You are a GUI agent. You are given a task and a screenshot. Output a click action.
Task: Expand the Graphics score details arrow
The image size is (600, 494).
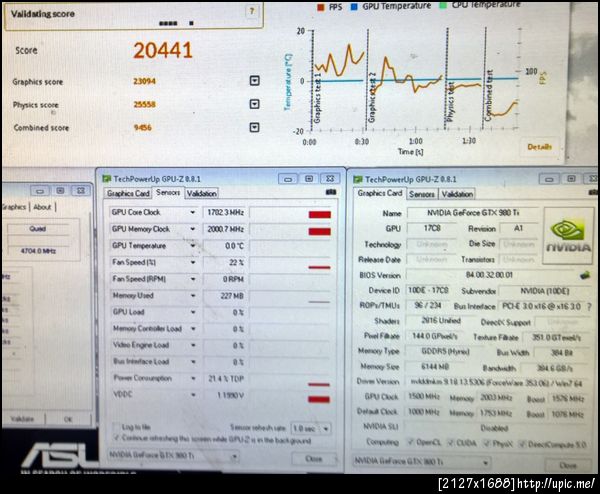pyautogui.click(x=254, y=81)
